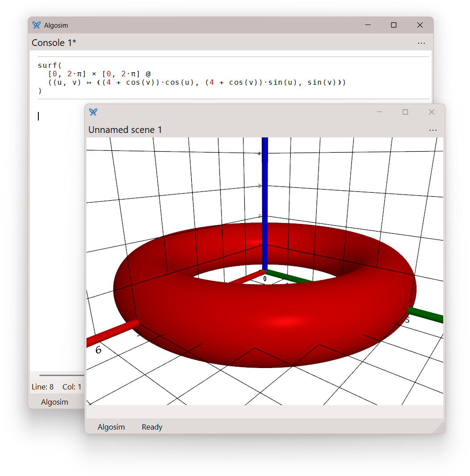Click the surf( line in the code
This screenshot has width=470, height=476.
49,66
